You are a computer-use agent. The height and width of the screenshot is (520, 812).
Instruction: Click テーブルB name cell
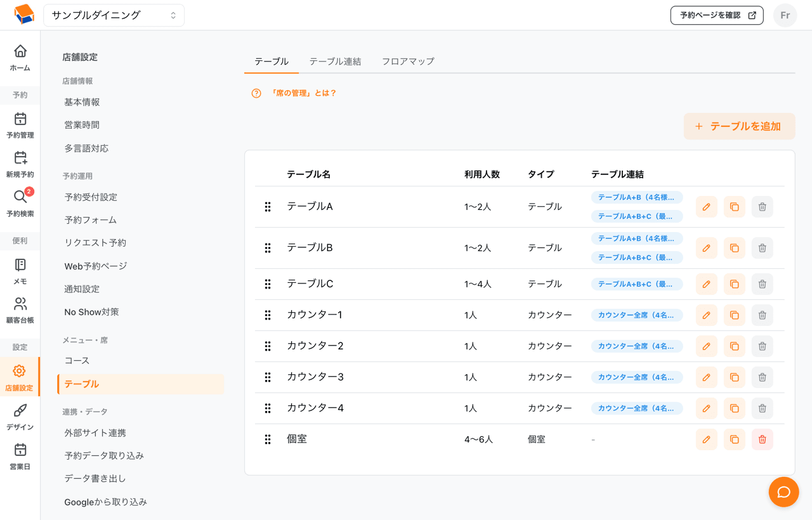[x=310, y=248]
